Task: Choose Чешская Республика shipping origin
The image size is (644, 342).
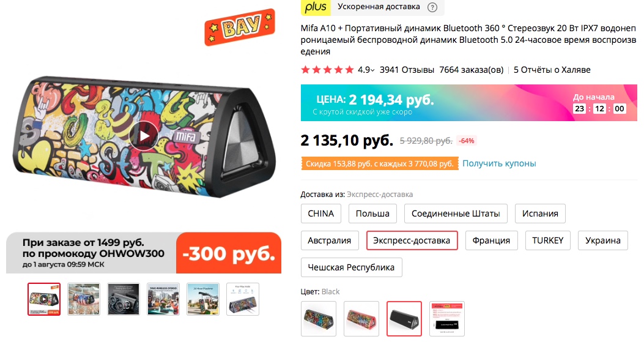Action: (351, 267)
